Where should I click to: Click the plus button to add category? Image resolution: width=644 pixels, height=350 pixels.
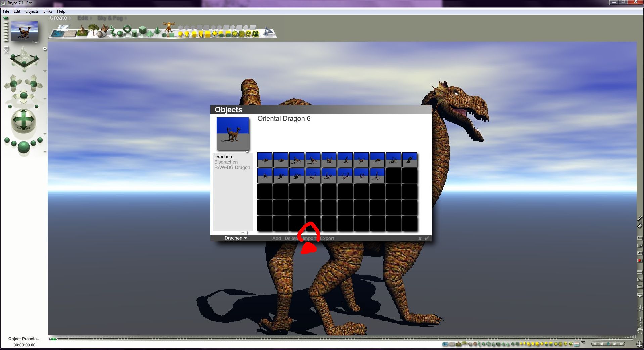(248, 233)
